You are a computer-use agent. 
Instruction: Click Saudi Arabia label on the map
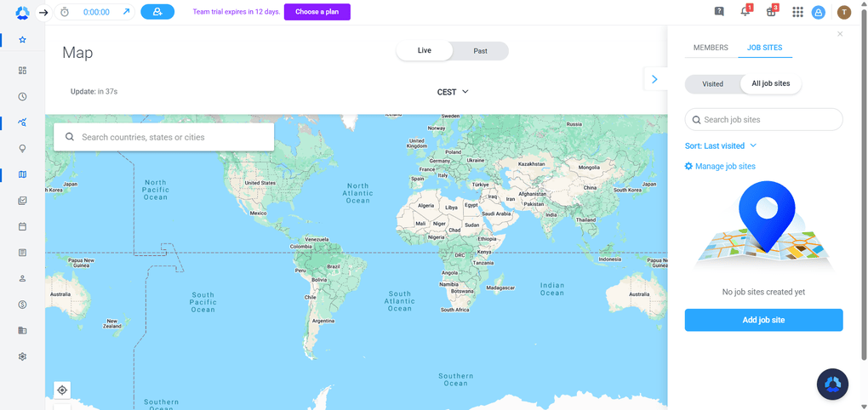(496, 213)
